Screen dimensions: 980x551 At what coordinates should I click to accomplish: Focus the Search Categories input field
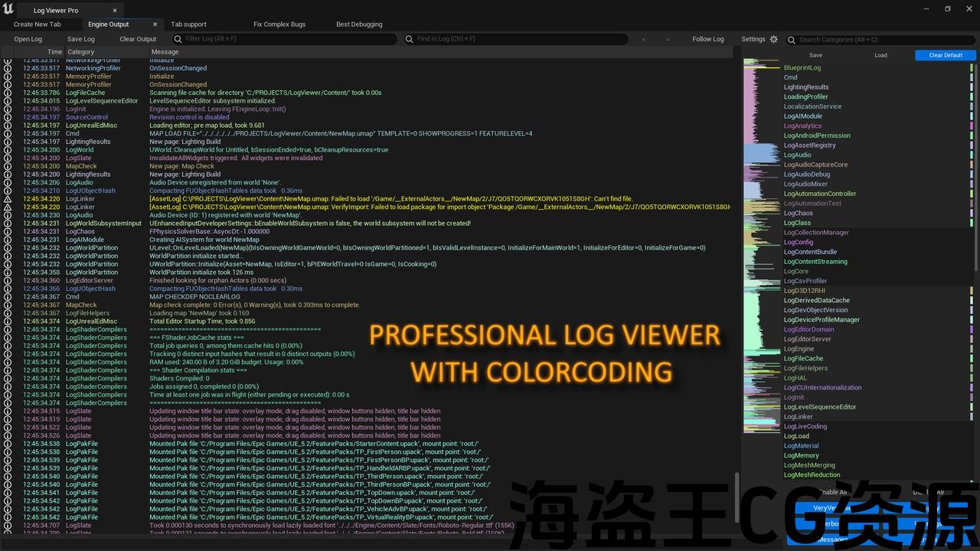coord(880,40)
